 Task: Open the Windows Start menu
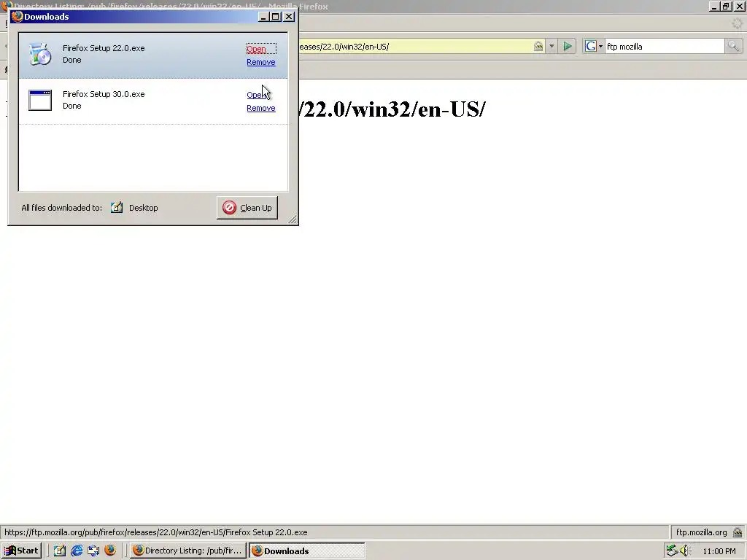[x=21, y=551]
